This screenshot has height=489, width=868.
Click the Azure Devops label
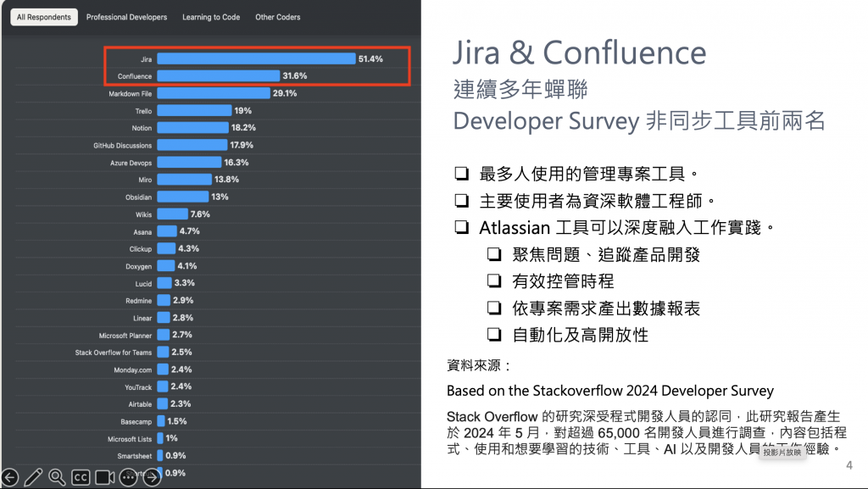tap(131, 164)
